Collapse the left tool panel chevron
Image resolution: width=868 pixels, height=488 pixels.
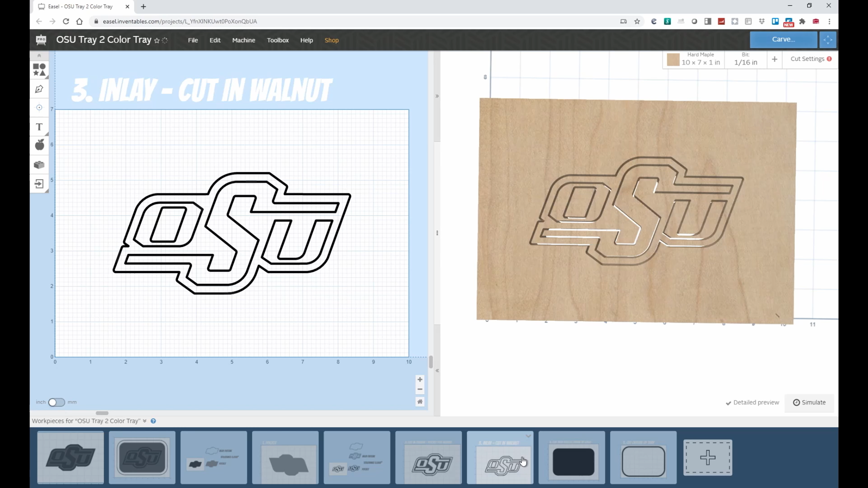pos(39,56)
